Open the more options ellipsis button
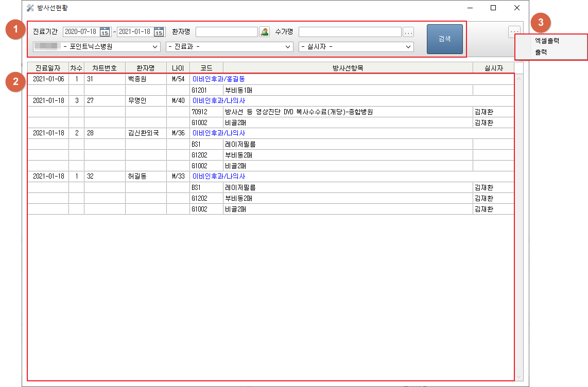The image size is (588, 387). click(514, 31)
